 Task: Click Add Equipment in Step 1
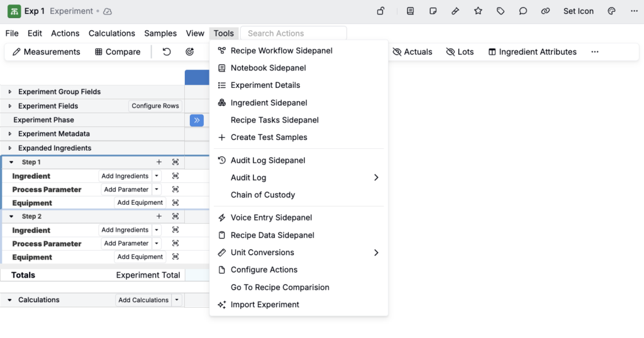140,203
